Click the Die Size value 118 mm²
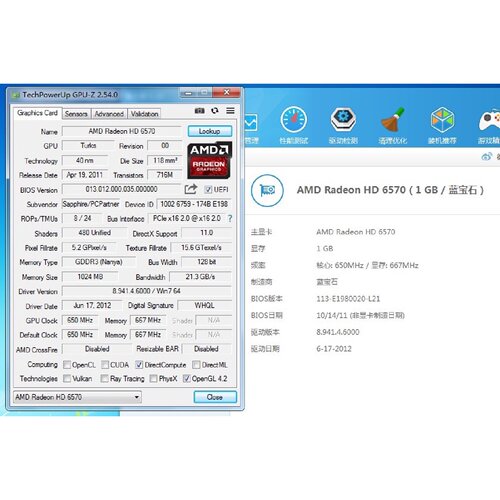 (165, 160)
